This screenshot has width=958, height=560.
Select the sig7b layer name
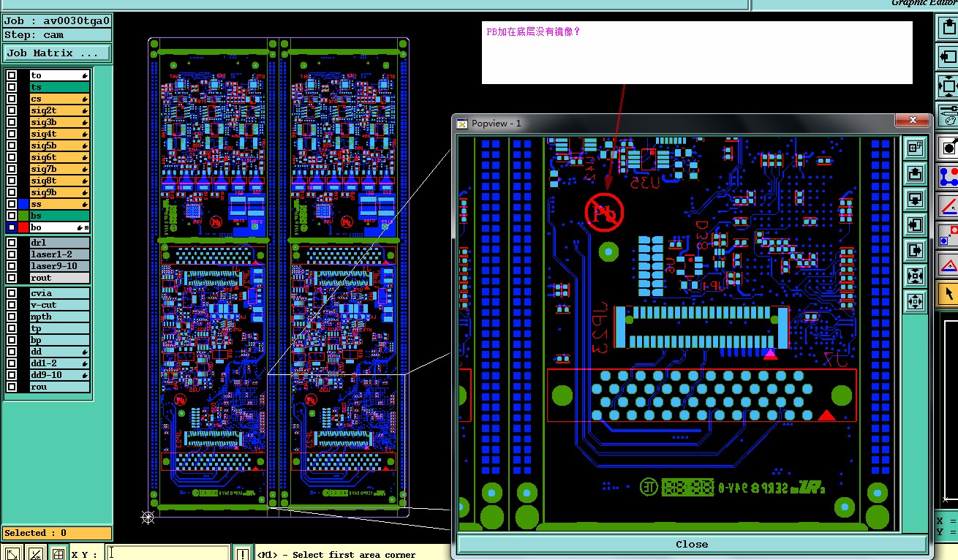pos(59,169)
